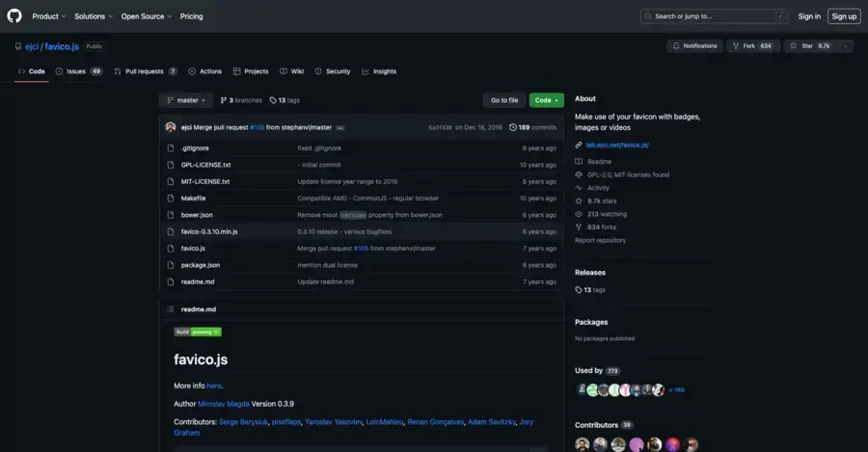Viewport: 868px width, 452px height.
Task: View the 13 tags link near branches
Action: click(x=285, y=100)
